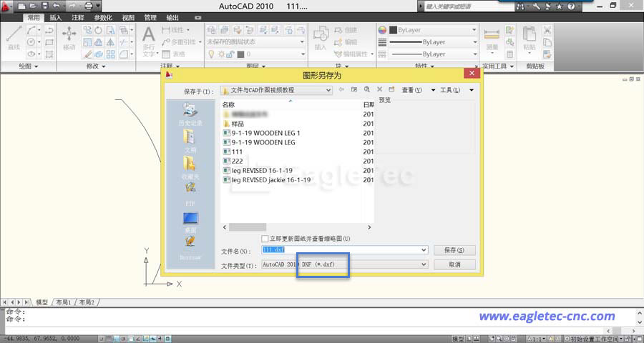Click the History (历史记录) shortcut in dialog sidebar
644x343 pixels.
point(190,114)
